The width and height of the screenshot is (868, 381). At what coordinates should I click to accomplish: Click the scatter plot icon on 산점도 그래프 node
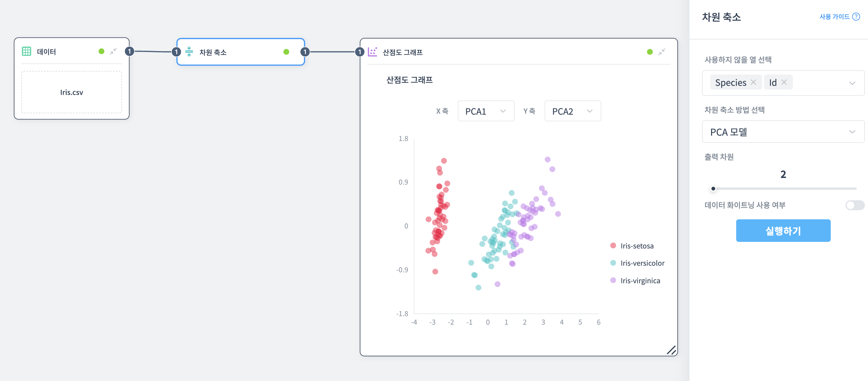click(372, 52)
